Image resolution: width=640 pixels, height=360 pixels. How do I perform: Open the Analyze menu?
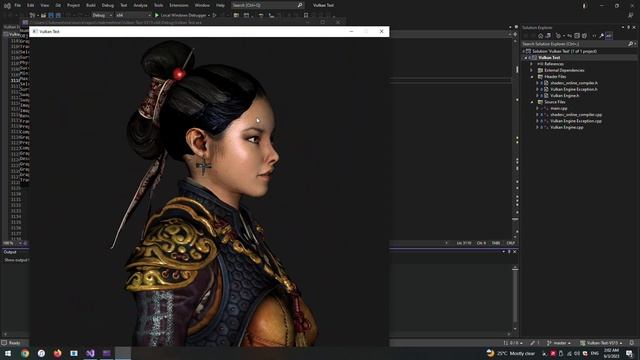(140, 5)
